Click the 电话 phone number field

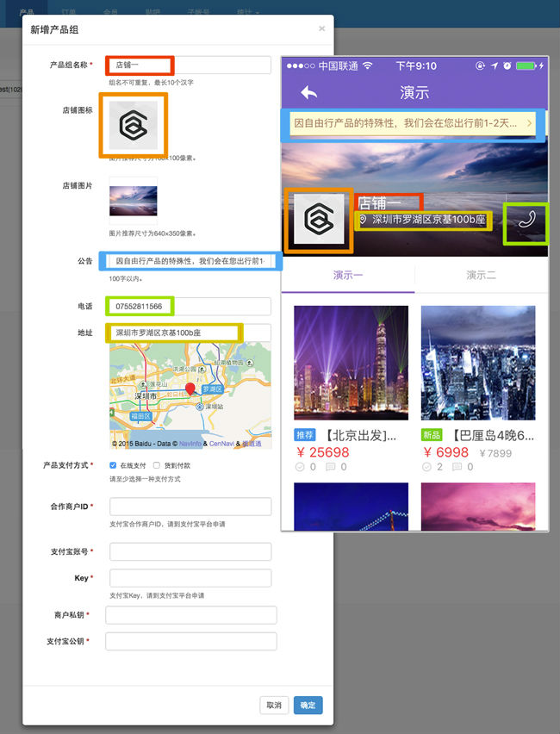pos(190,306)
